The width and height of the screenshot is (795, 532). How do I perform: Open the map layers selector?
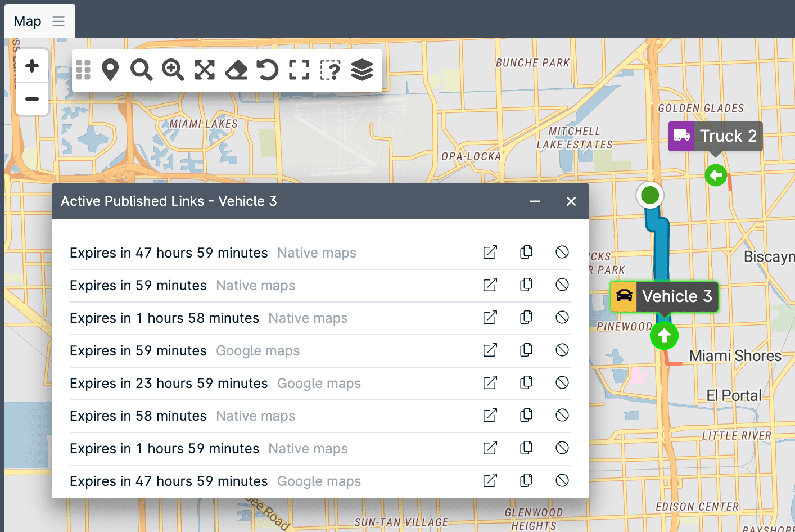[362, 70]
